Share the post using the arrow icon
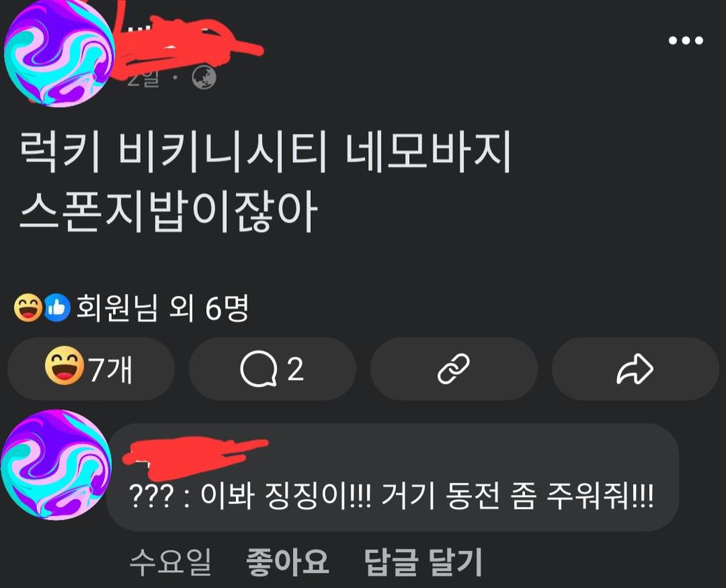Screen dimensions: 726x588 click(635, 369)
